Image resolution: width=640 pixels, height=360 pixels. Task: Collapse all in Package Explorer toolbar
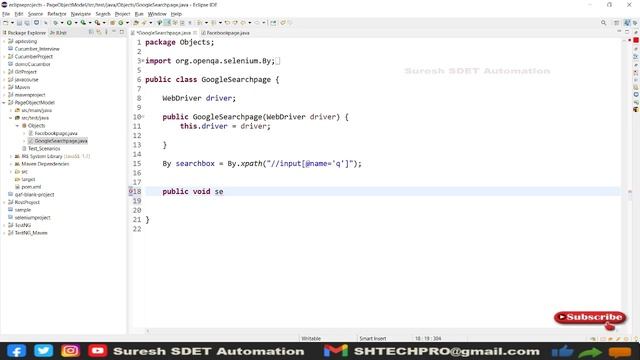(91, 32)
